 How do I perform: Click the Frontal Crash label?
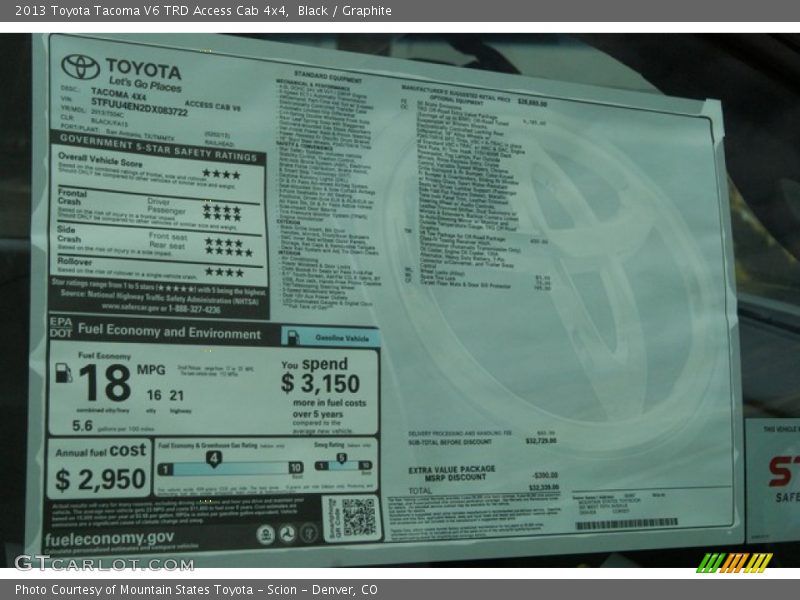click(72, 197)
